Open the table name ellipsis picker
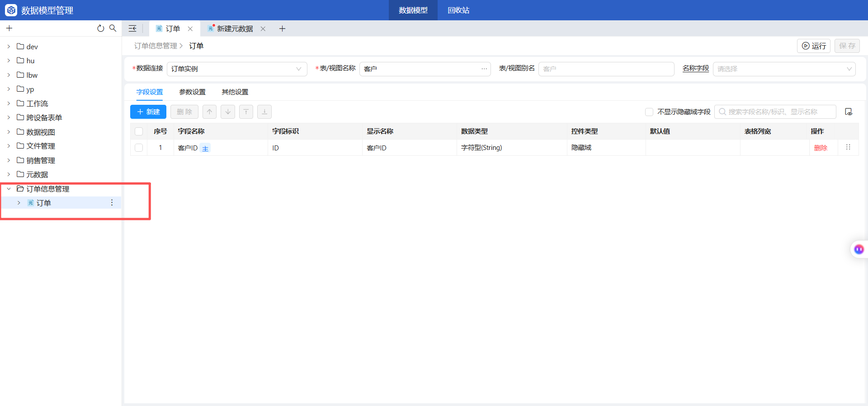Viewport: 868px width, 406px height. (x=484, y=69)
